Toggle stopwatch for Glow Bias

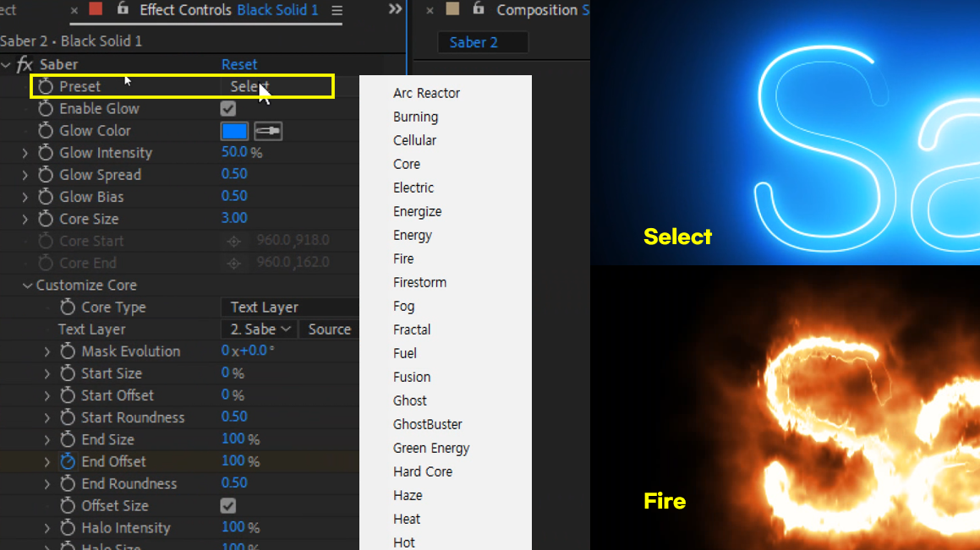click(46, 197)
